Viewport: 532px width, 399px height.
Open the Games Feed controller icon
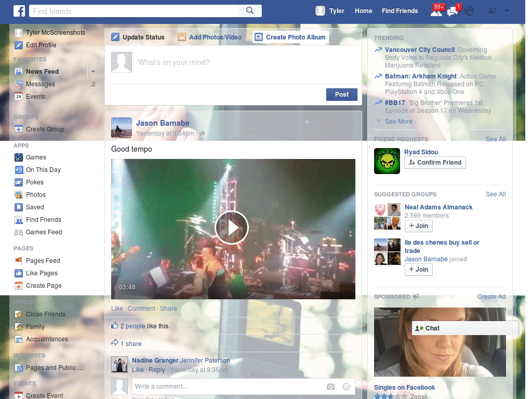point(19,232)
